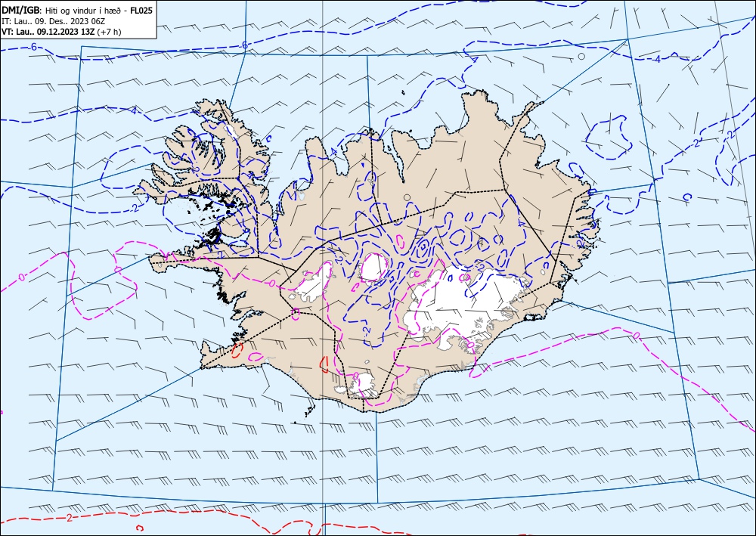Click the white Langjökull glacier west of Hofsjökull
The width and height of the screenshot is (756, 536).
click(314, 284)
